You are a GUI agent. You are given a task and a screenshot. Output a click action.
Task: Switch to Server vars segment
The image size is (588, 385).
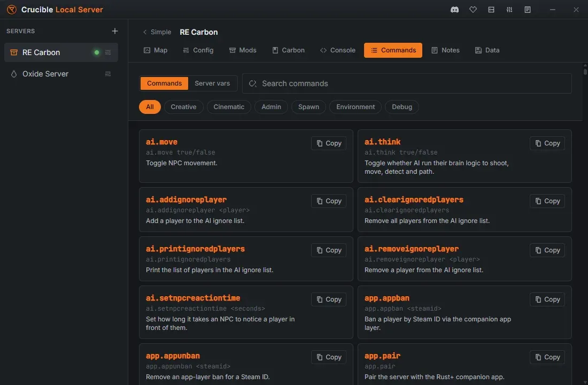tap(212, 83)
